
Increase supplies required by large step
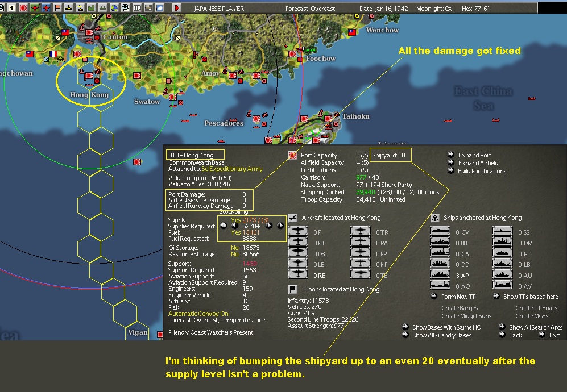(280, 226)
